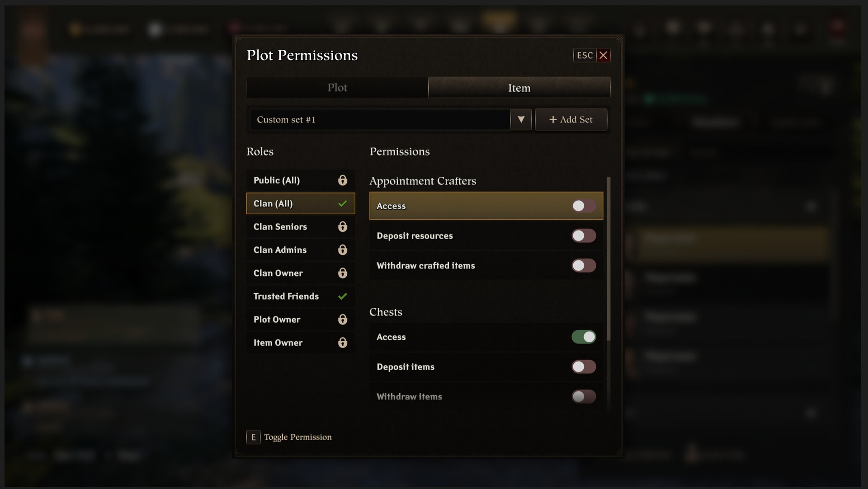Screen dimensions: 868x489
Task: Click the Custom set #1 combo box
Action: [x=380, y=120]
